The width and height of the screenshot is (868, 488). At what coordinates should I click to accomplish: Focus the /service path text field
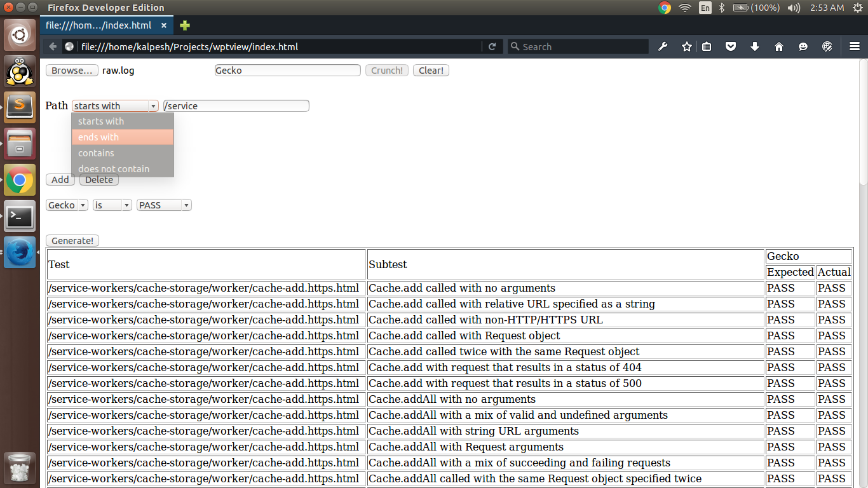[x=236, y=106]
